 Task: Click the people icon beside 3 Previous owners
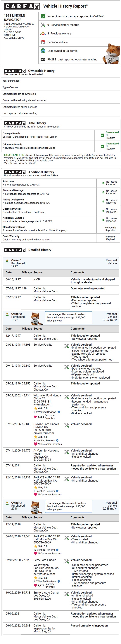pyautogui.click(x=43, y=33)
